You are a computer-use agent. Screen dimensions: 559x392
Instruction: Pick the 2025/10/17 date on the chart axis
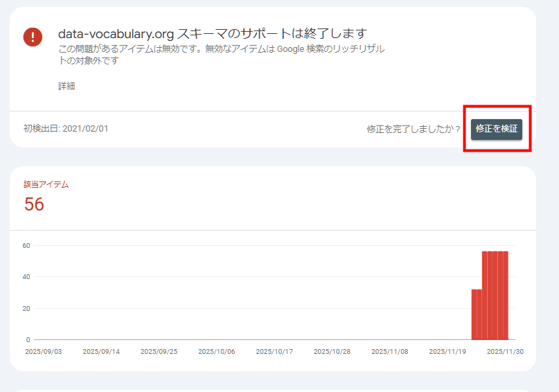[274, 351]
